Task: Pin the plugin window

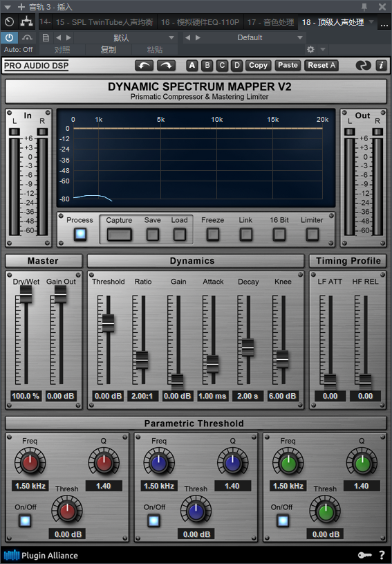Action: (364, 7)
